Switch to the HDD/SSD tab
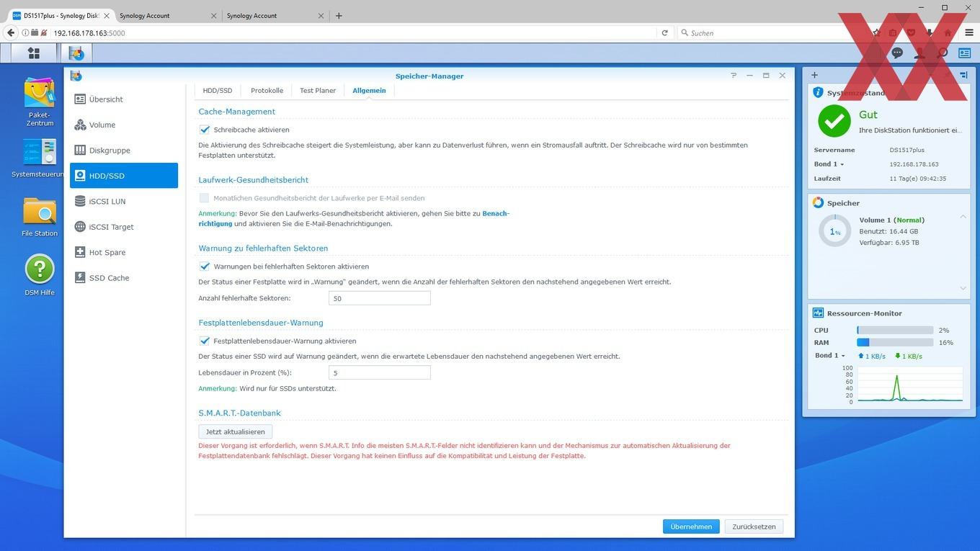The width and height of the screenshot is (980, 551). click(218, 91)
